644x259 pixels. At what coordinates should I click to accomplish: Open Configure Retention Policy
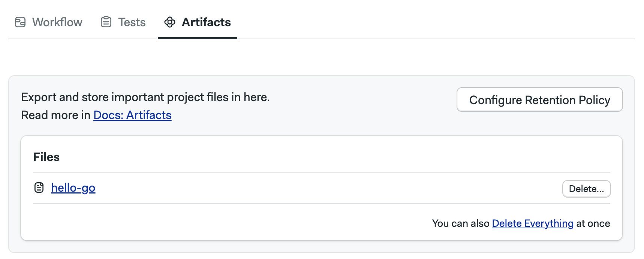[x=539, y=100]
